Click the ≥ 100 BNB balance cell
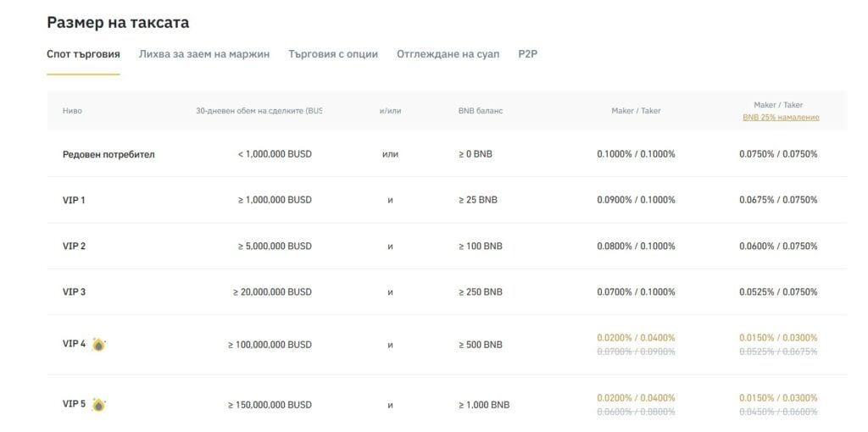This screenshot has height=432, width=868. point(481,246)
